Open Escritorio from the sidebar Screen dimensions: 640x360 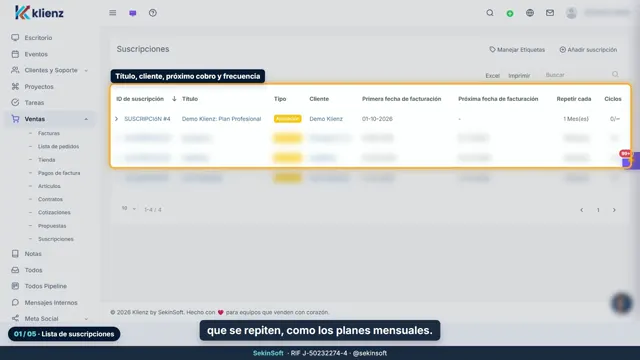[x=38, y=38]
